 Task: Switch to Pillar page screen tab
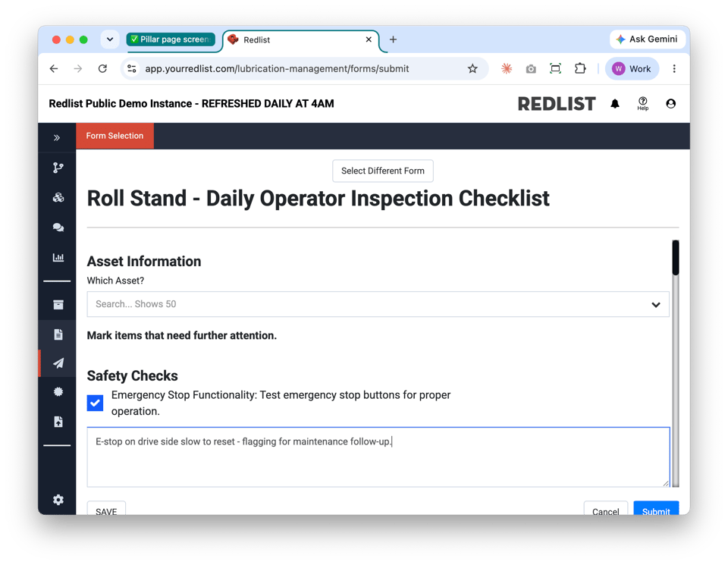coord(171,39)
